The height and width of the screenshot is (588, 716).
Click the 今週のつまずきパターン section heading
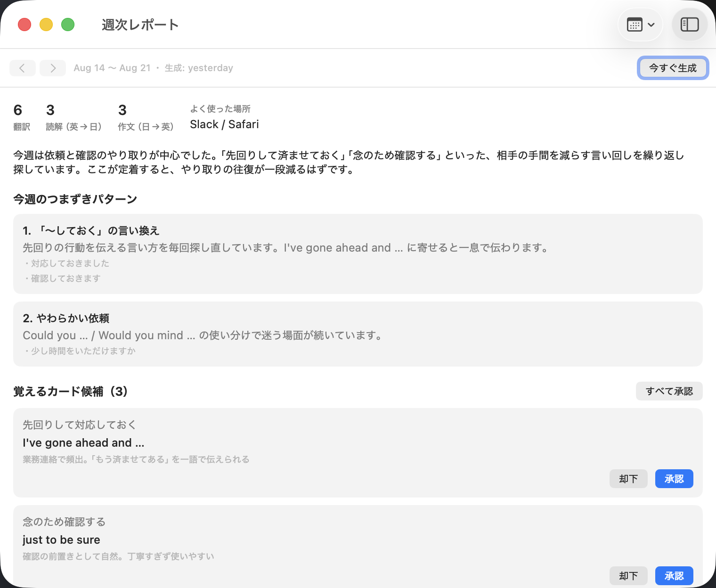pos(75,199)
